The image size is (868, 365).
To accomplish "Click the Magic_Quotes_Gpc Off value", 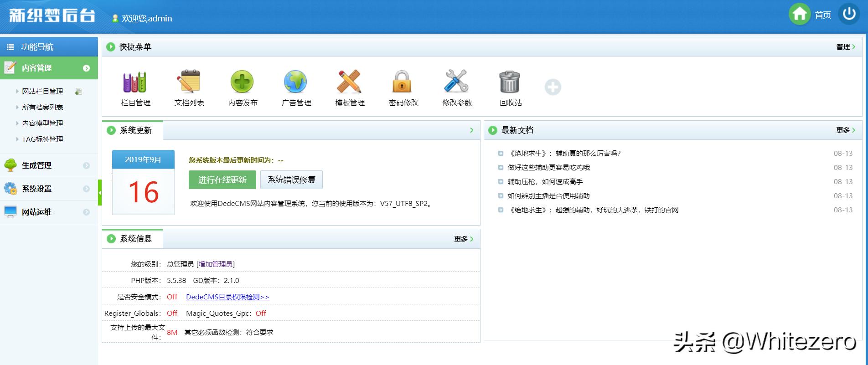I will tap(261, 314).
